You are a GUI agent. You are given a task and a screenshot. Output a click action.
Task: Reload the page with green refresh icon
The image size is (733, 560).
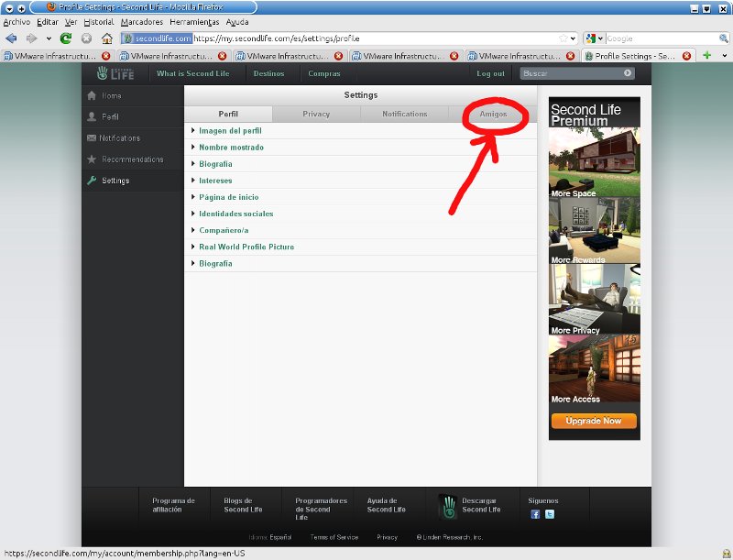pos(66,38)
